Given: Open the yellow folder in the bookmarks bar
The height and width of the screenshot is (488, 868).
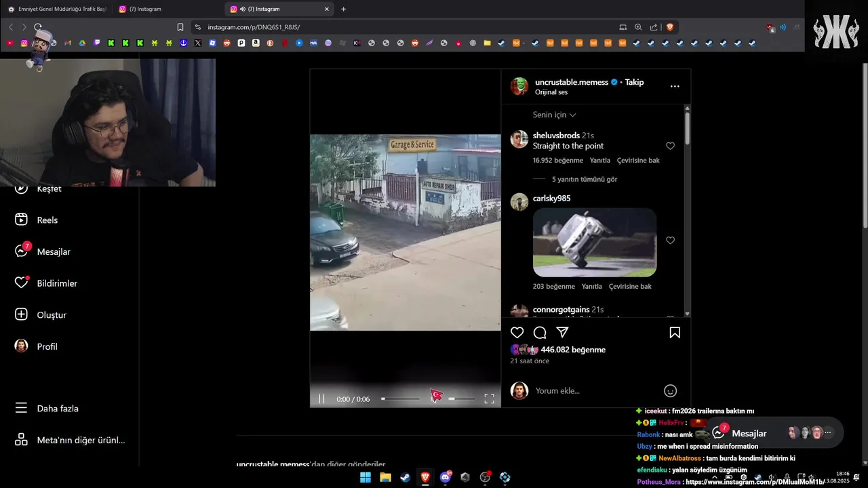Looking at the screenshot, I should [x=487, y=43].
